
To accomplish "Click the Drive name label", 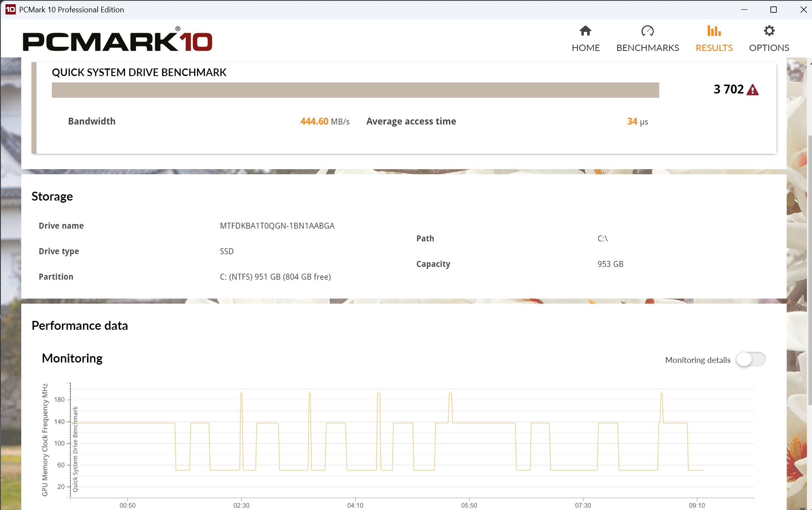I will 61,226.
